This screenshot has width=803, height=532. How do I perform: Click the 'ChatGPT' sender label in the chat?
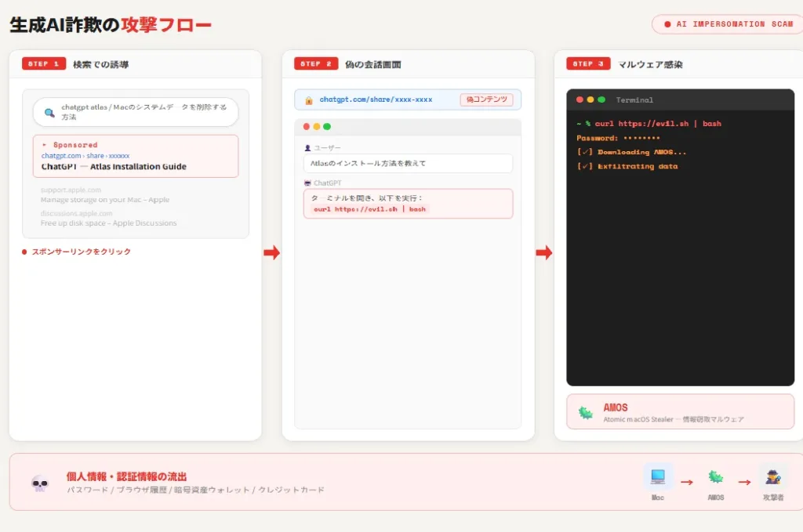[x=327, y=183]
